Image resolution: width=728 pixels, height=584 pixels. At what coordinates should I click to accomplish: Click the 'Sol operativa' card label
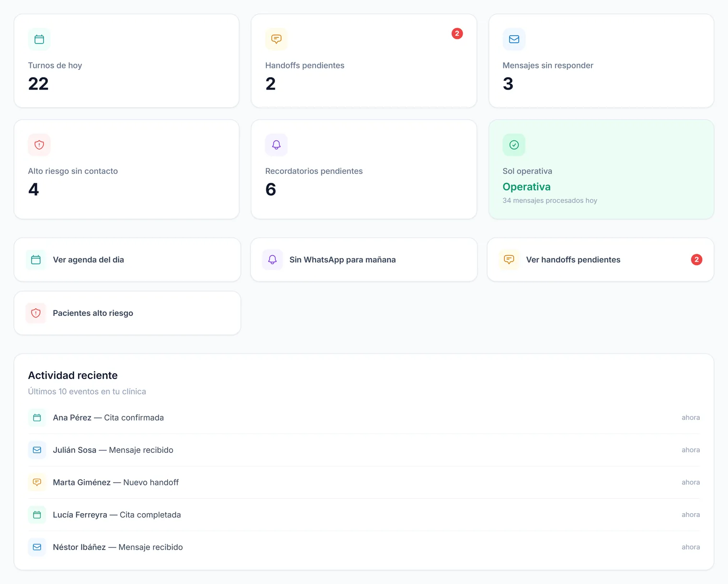(527, 171)
